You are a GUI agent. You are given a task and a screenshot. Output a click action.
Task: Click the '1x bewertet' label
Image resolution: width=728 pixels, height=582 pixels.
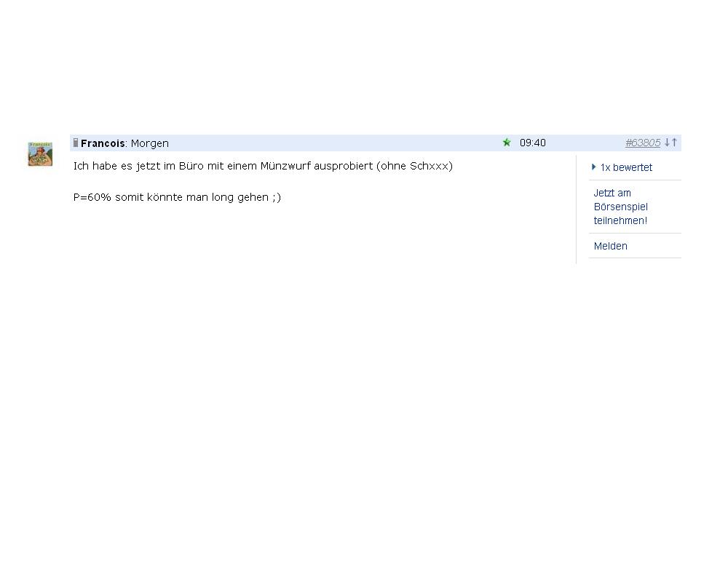[x=626, y=167]
